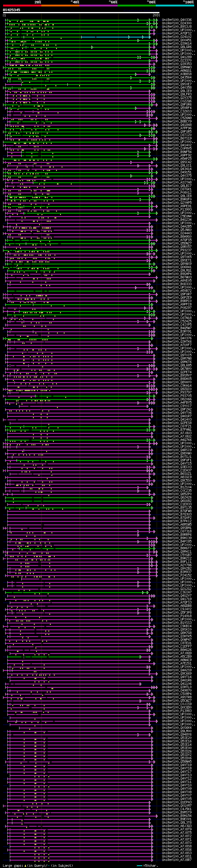197x868 pixels.
Task: Select hit label UniRef100_B6TS19
Action: 177,139
